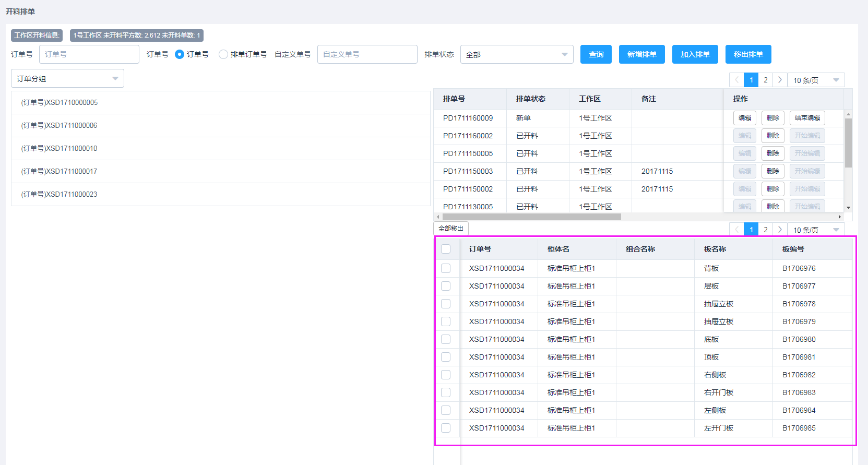The width and height of the screenshot is (868, 465).
Task: Open the lower 10条/页 page size dropdown
Action: coord(816,230)
